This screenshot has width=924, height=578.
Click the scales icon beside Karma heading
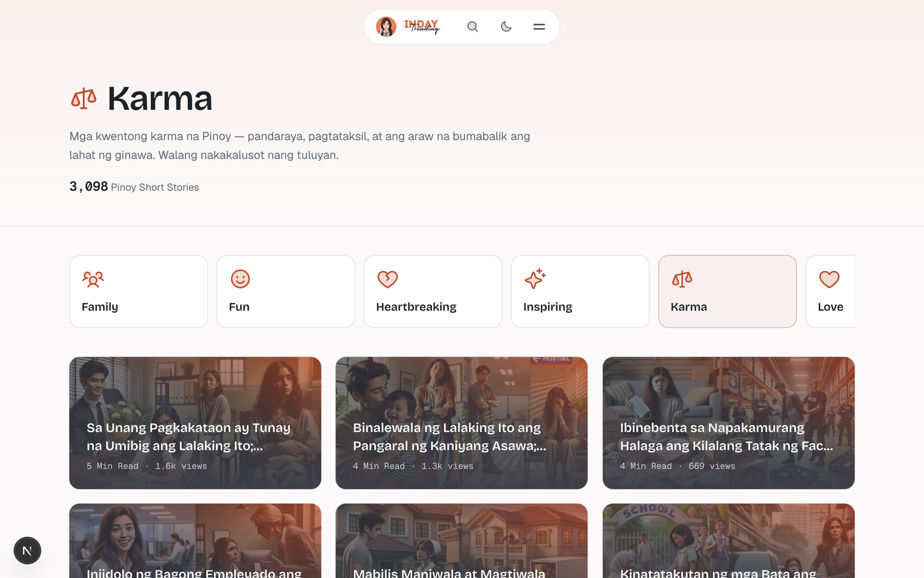pos(84,99)
